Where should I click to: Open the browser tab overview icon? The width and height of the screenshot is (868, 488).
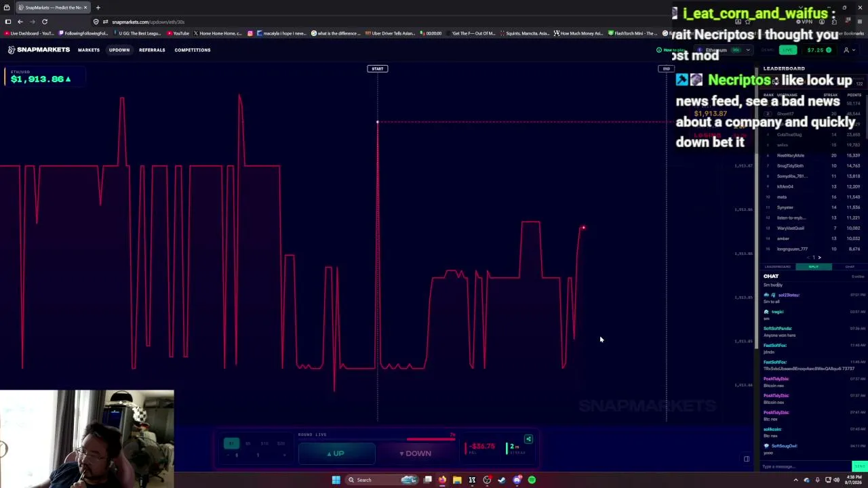click(7, 7)
